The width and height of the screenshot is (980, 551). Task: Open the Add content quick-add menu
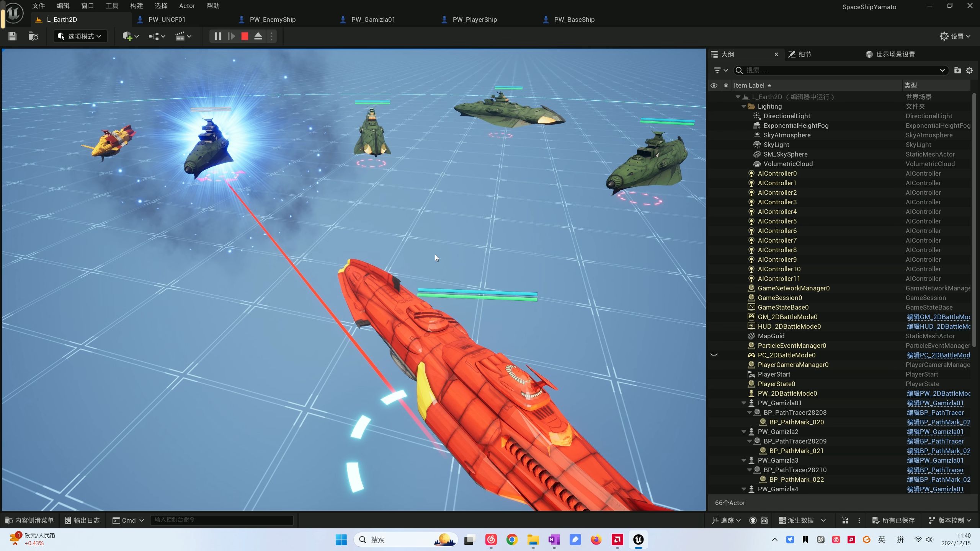130,36
